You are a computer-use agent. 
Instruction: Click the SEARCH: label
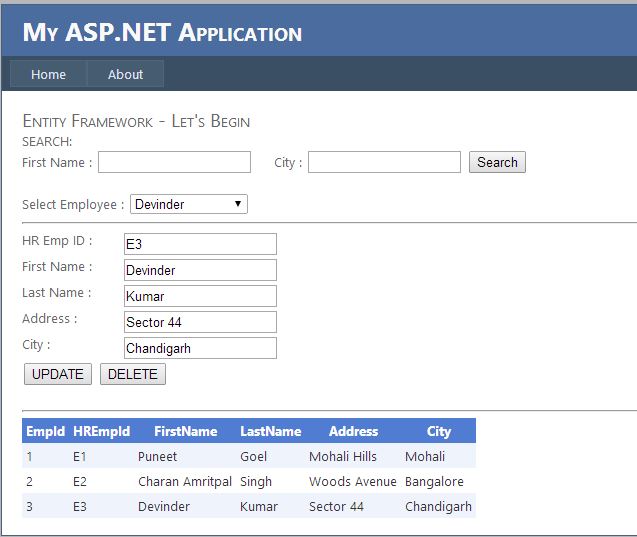pyautogui.click(x=47, y=141)
